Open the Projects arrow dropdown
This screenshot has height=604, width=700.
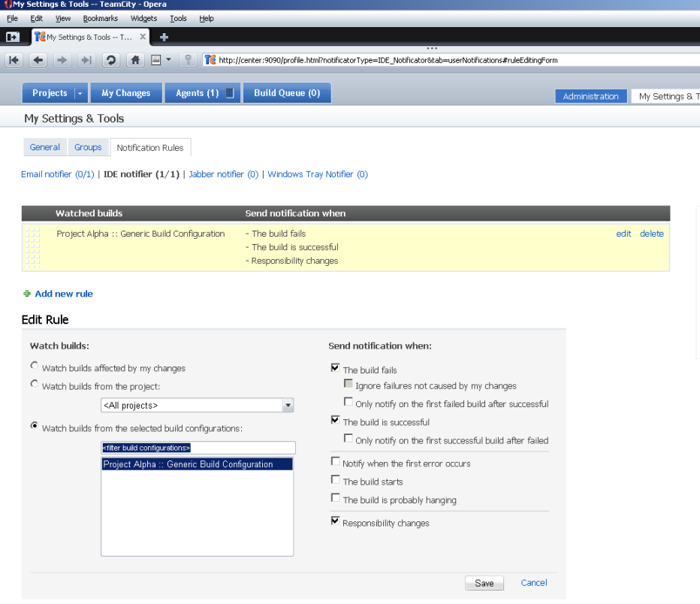[80, 93]
